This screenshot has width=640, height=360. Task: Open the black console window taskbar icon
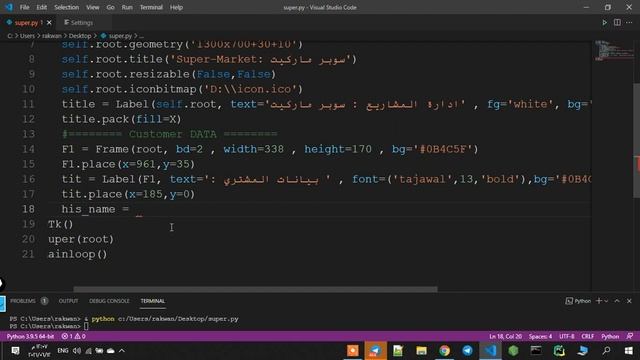coord(536,351)
